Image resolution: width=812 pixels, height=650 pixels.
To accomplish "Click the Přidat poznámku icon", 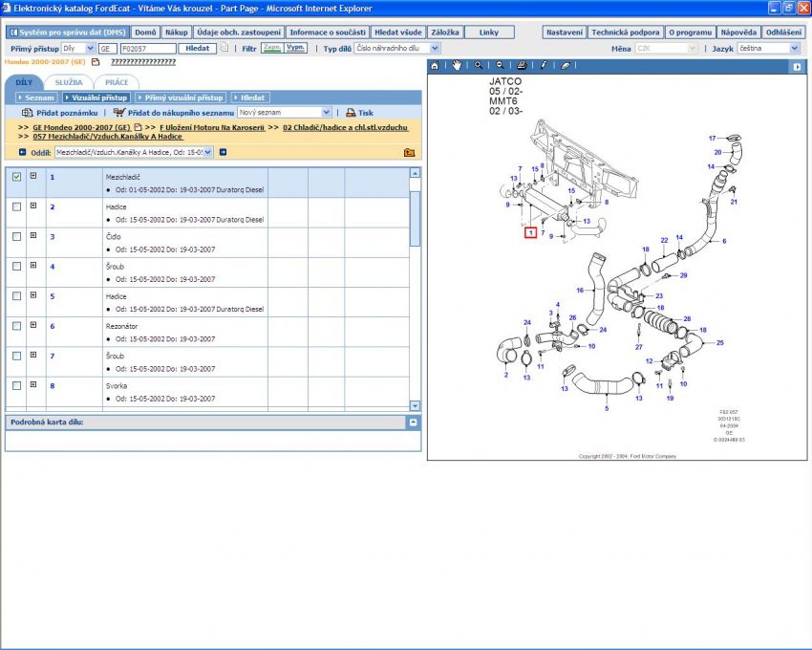I will point(27,113).
